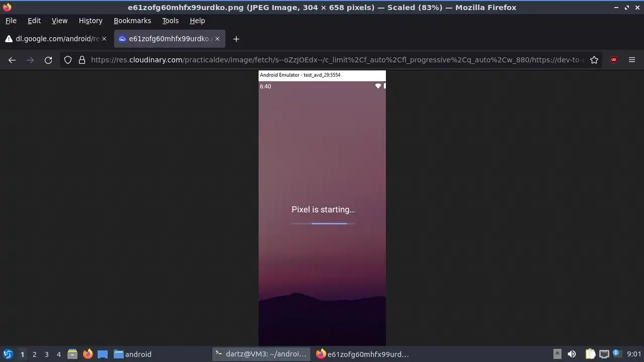Click the scaled Android emulator screenshot image

pyautogui.click(x=322, y=208)
